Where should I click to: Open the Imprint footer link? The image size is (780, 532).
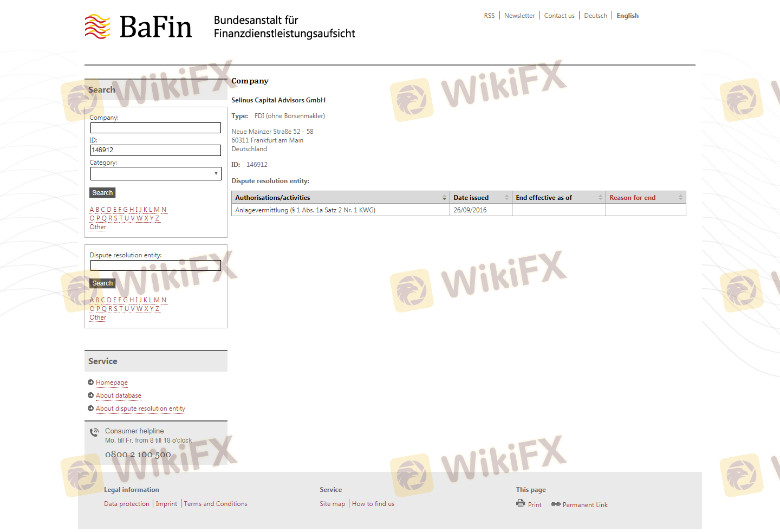tap(166, 504)
